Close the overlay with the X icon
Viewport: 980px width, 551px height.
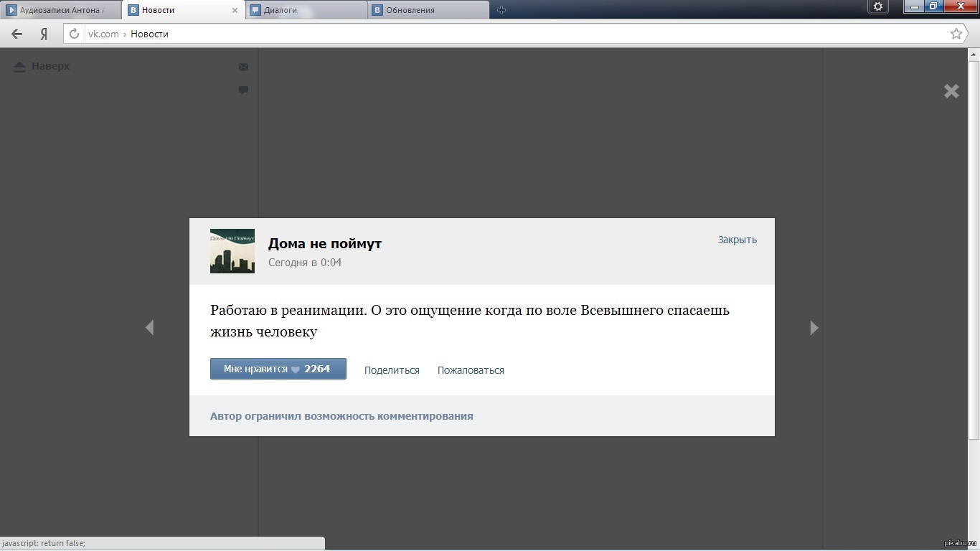click(x=951, y=91)
